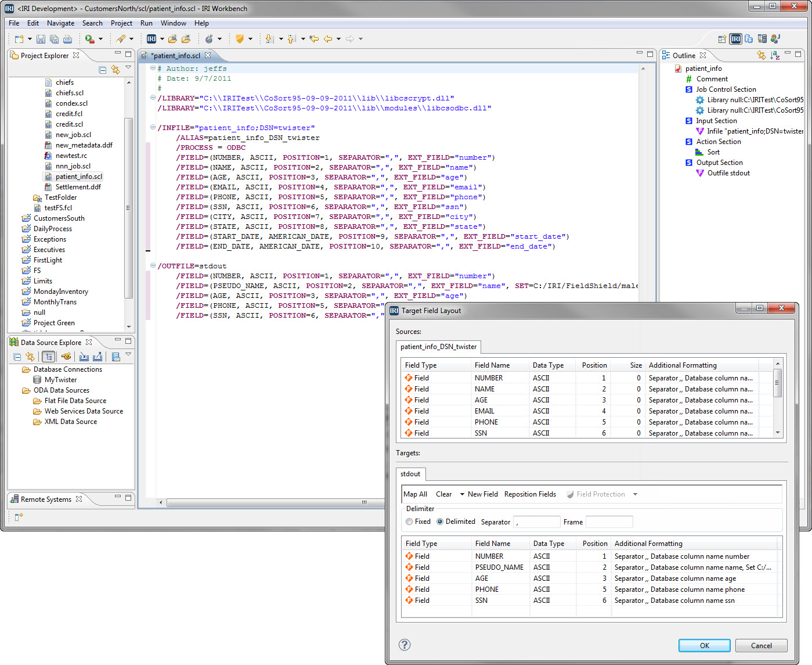812x665 pixels.
Task: Select the patient_info.scl editor tab
Action: [x=175, y=56]
